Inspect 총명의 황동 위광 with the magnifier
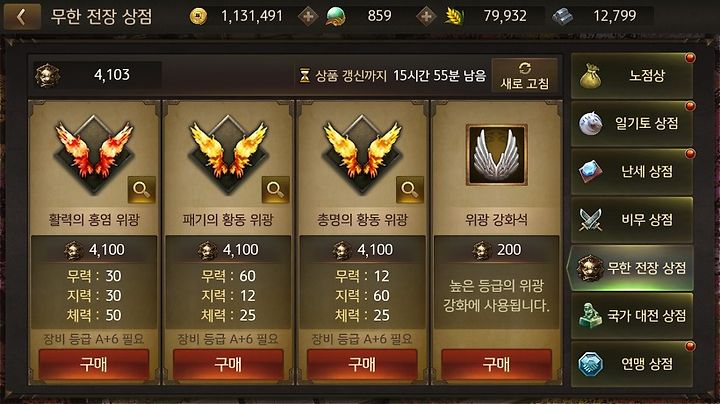 (x=410, y=189)
